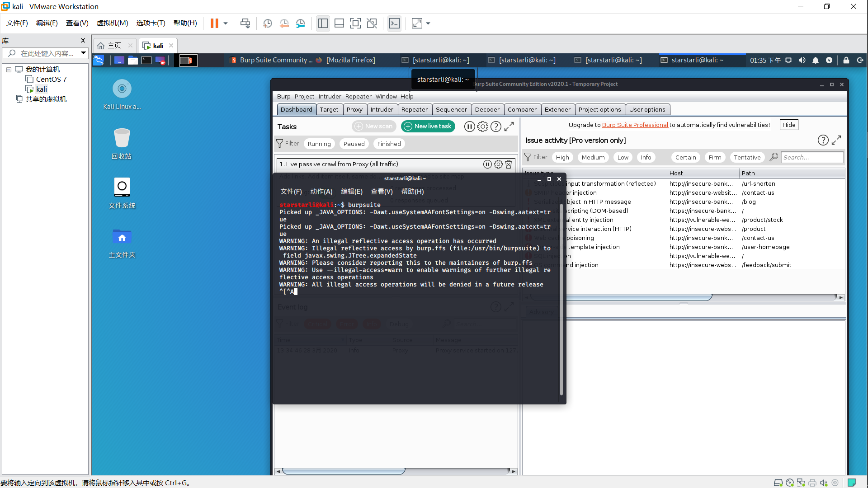The width and height of the screenshot is (868, 488).
Task: Toggle the High severity filter
Action: point(562,158)
